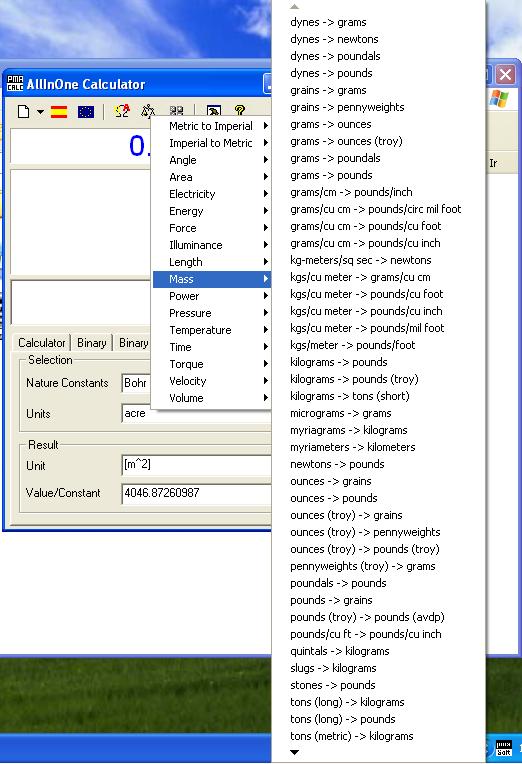Click the Nature Constants field showing Bohr

pos(136,383)
